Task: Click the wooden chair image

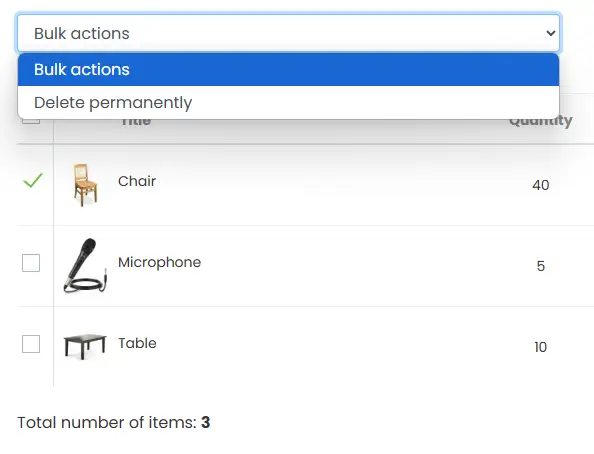Action: click(85, 185)
